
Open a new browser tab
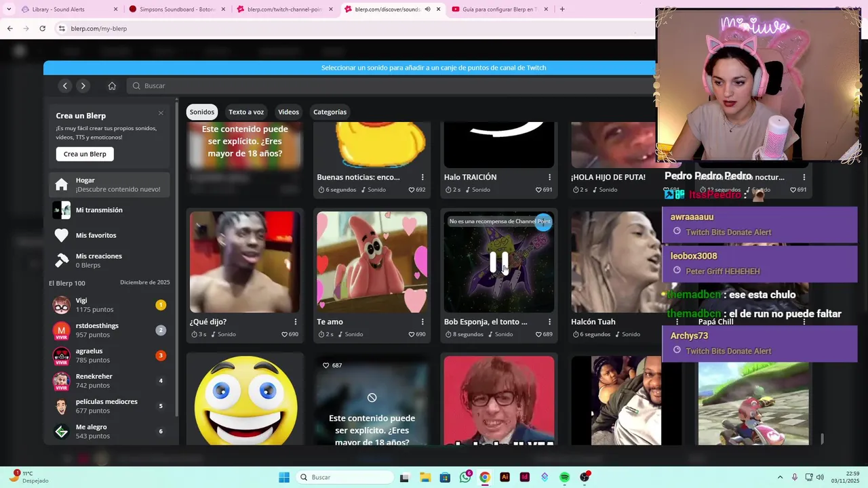point(561,9)
